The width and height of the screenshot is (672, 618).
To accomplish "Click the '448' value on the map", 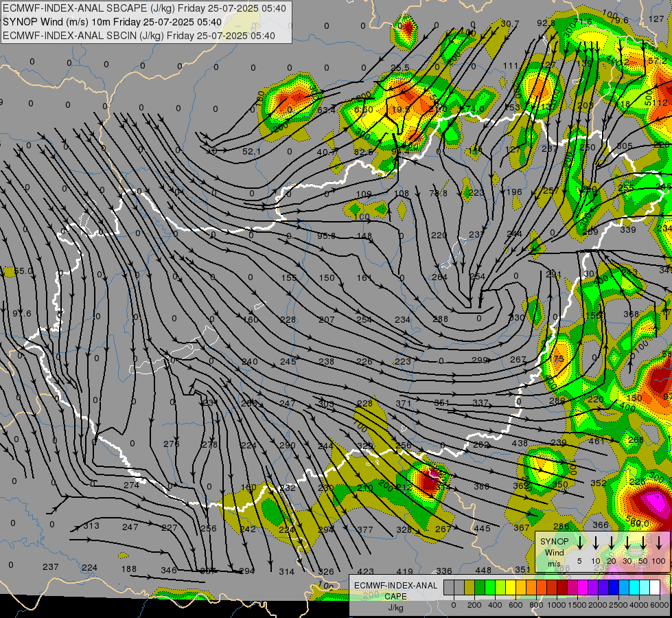I will [483, 570].
